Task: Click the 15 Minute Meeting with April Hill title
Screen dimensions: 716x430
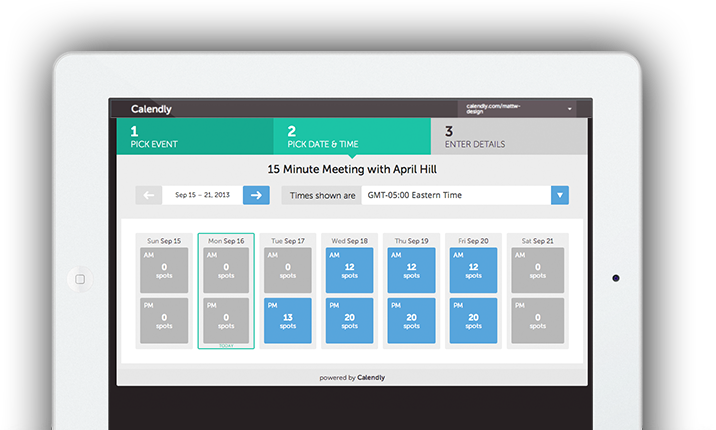Action: point(352,169)
